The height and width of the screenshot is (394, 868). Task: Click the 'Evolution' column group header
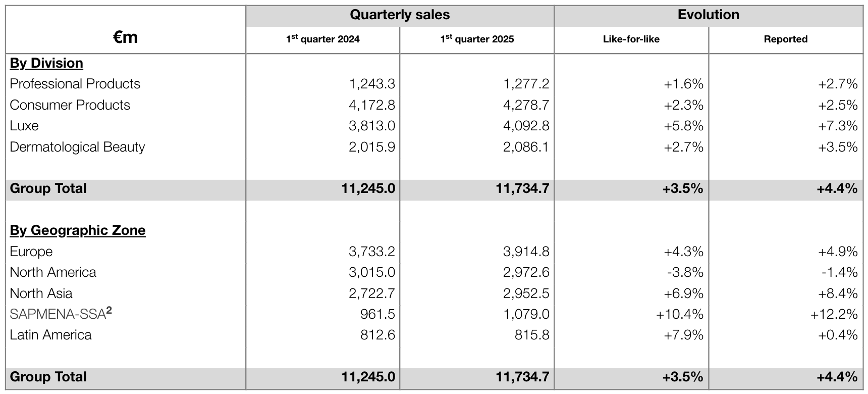(709, 15)
